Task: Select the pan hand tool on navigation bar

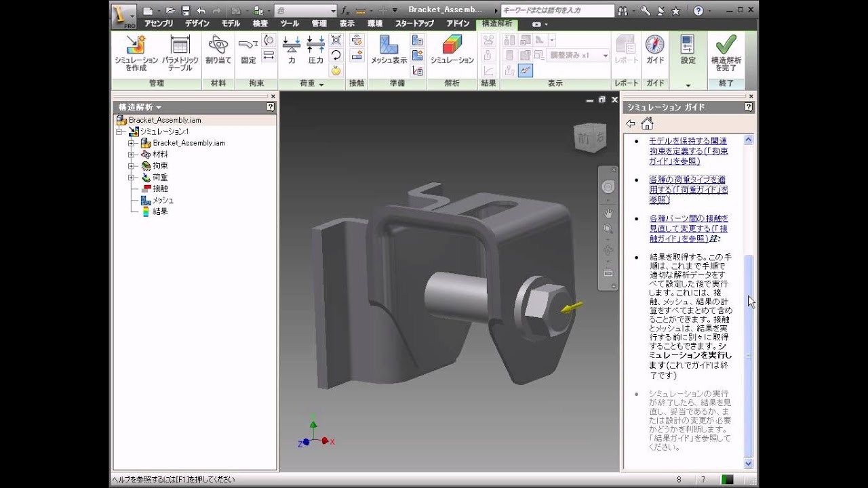Action: [608, 213]
